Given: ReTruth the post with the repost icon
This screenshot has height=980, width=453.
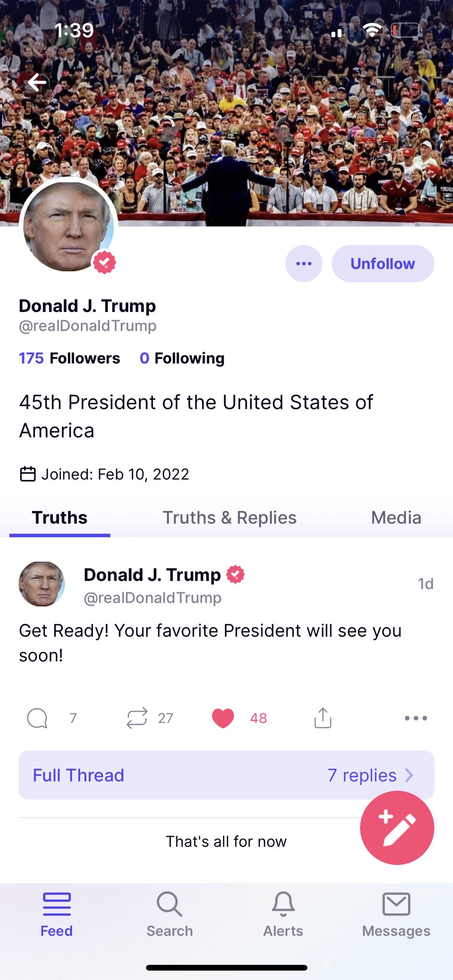Looking at the screenshot, I should [x=137, y=718].
